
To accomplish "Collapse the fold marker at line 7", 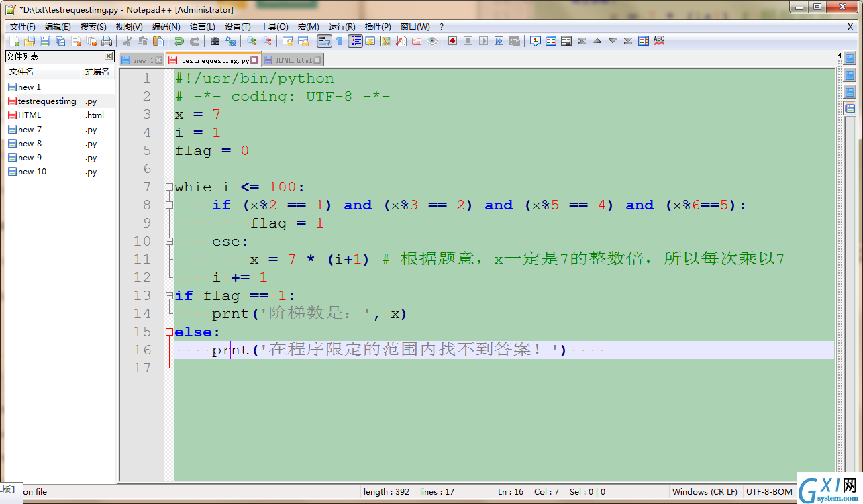I will 169,187.
